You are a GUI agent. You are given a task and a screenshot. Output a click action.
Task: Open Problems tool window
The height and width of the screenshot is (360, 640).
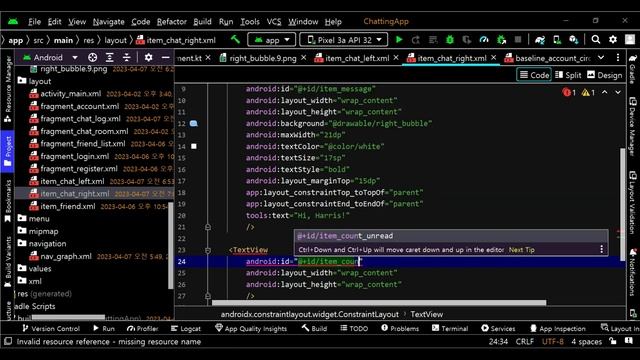click(x=400, y=329)
